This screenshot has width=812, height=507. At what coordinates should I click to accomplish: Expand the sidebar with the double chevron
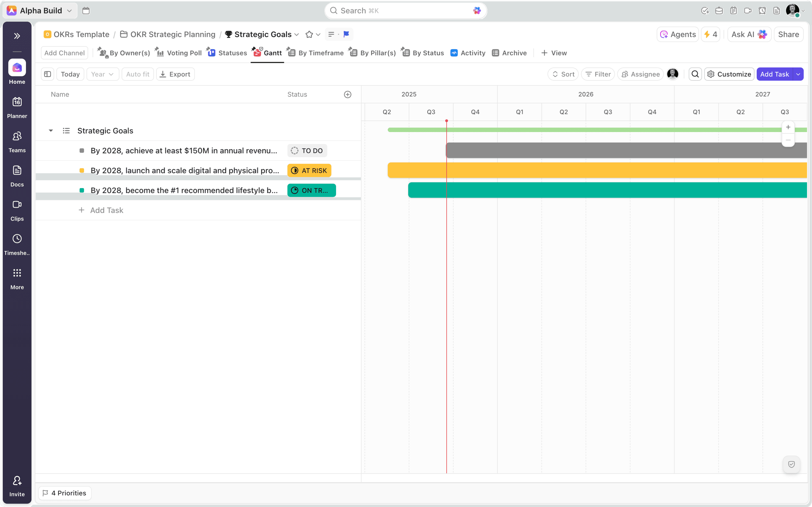pyautogui.click(x=17, y=36)
